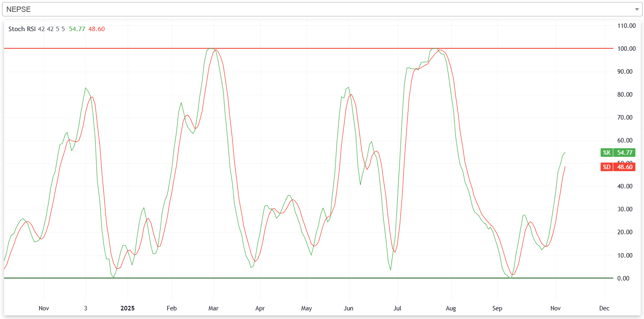Viewport: 644px width, 319px height.
Task: Click the Mar label on the time axis
Action: pos(213,308)
